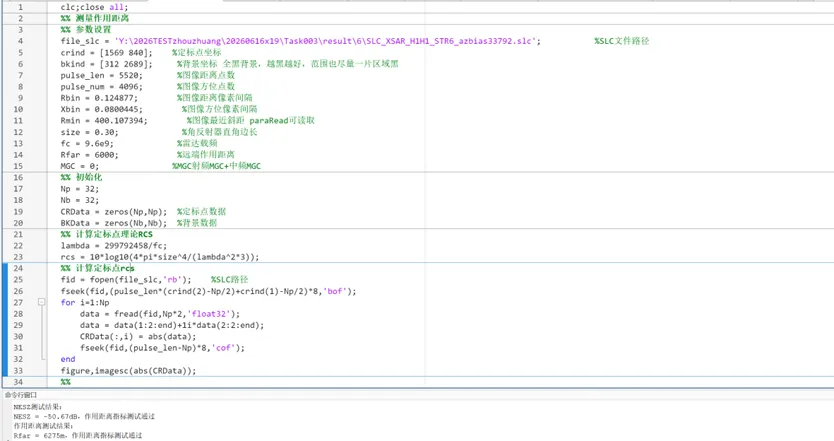Click 'Rbin = 0.124877;' code
834x441 pixels.
[99, 98]
